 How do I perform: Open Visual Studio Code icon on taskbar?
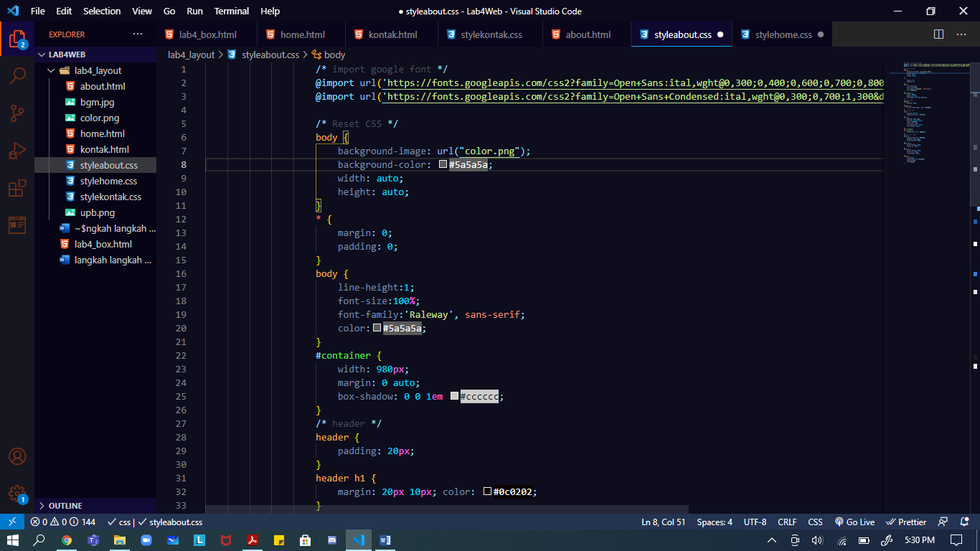pyautogui.click(x=358, y=542)
